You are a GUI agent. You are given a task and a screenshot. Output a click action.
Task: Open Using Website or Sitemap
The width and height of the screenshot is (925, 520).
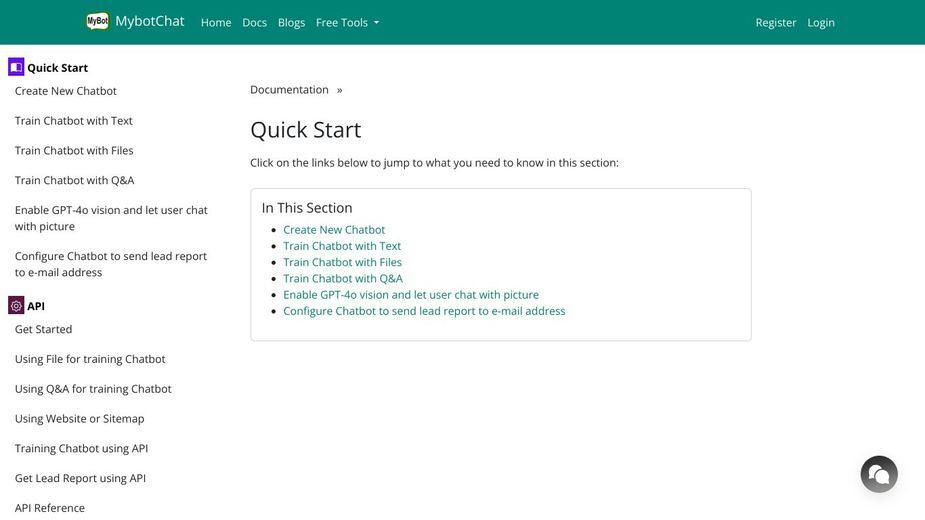(x=80, y=418)
